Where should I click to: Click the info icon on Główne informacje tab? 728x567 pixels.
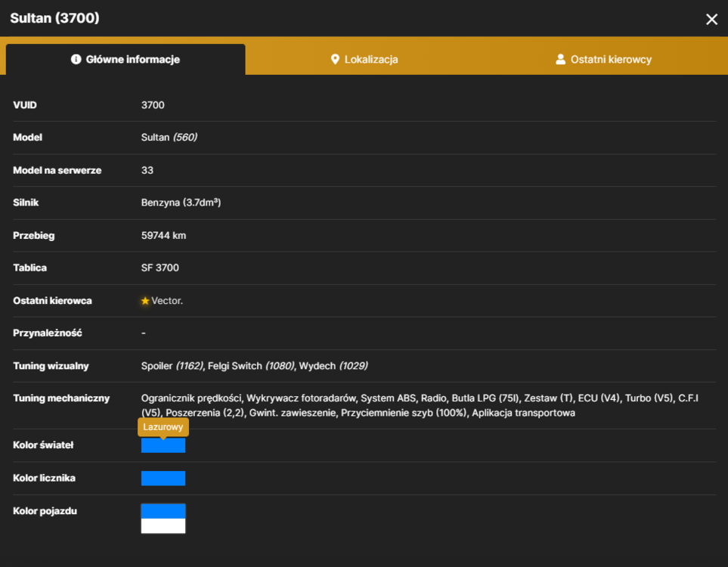(x=76, y=60)
